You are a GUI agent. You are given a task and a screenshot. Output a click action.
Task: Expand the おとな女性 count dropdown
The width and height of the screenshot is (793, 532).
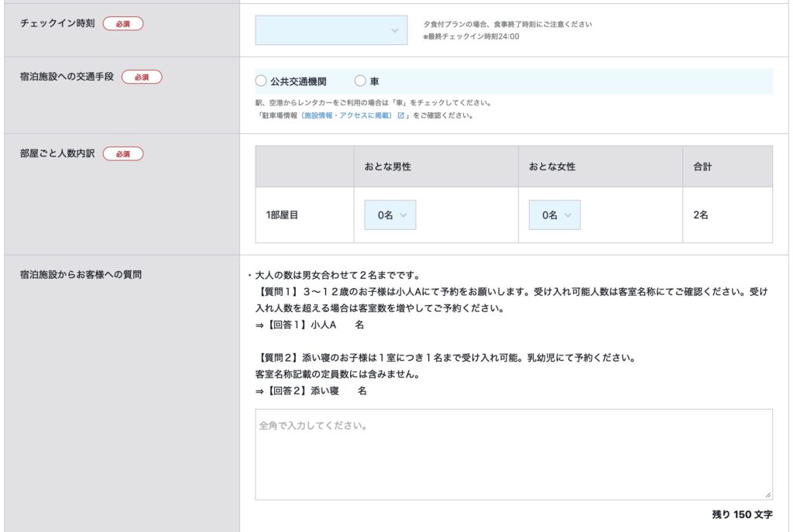point(554,215)
